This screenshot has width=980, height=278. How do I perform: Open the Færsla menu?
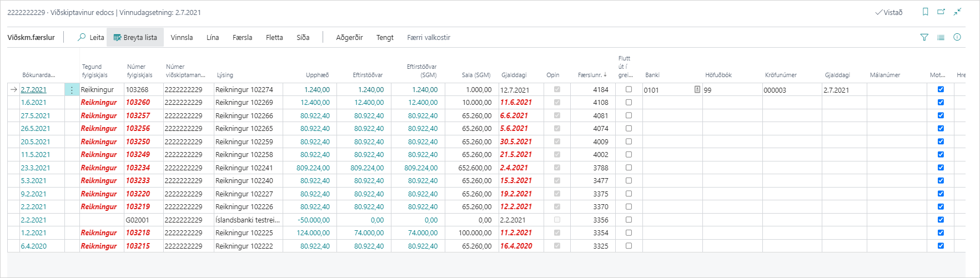coord(242,37)
